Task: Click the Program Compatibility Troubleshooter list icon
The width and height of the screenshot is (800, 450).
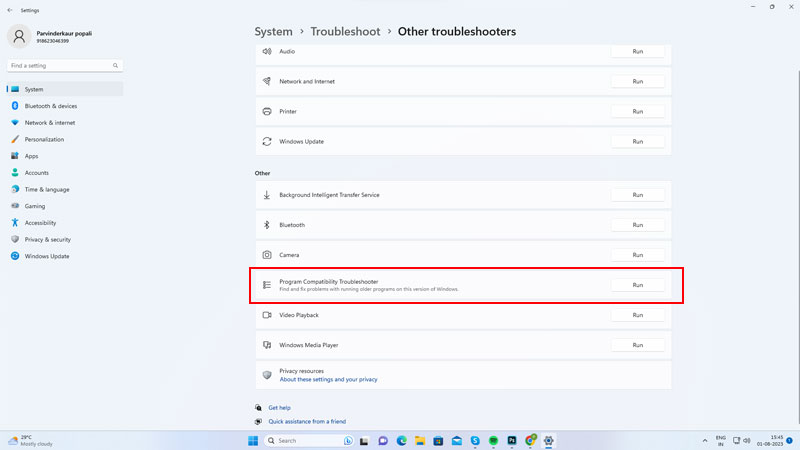Action: pos(267,285)
